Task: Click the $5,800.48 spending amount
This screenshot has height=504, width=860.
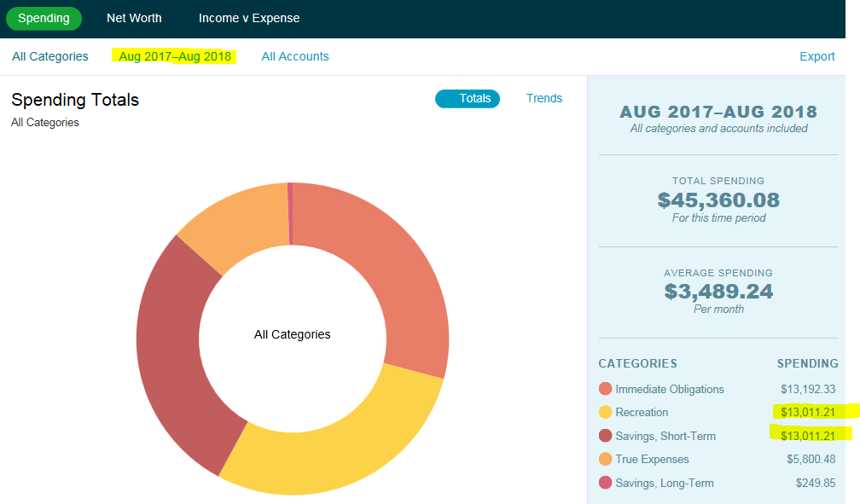Action: tap(811, 459)
